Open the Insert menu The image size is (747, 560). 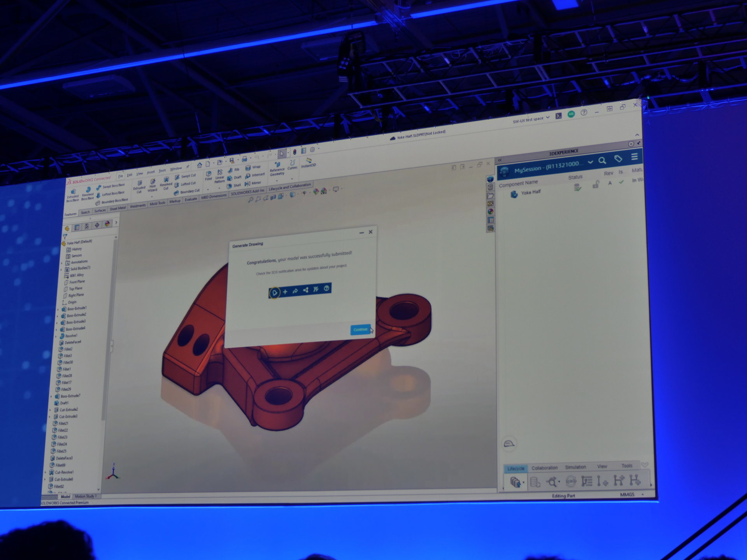pyautogui.click(x=151, y=172)
